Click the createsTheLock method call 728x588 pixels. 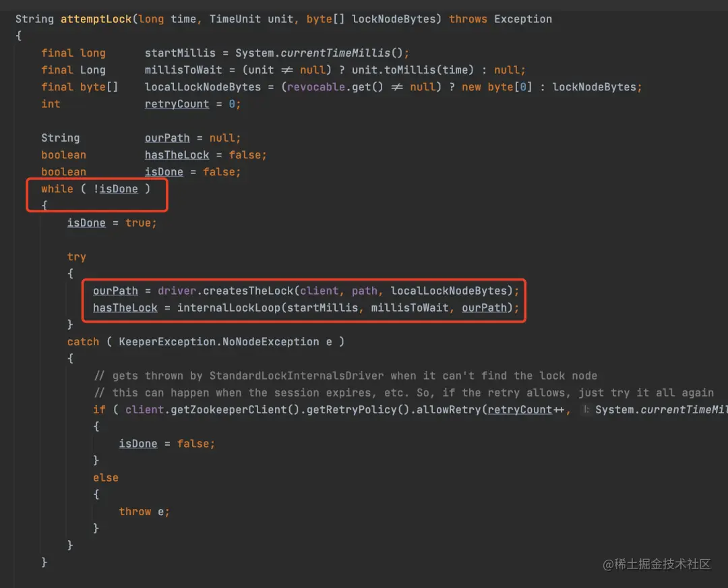(248, 291)
